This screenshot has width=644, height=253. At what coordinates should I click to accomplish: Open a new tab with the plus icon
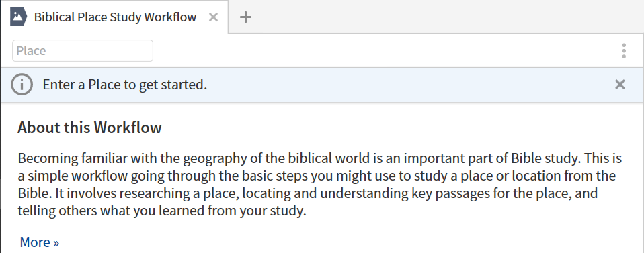pos(245,17)
